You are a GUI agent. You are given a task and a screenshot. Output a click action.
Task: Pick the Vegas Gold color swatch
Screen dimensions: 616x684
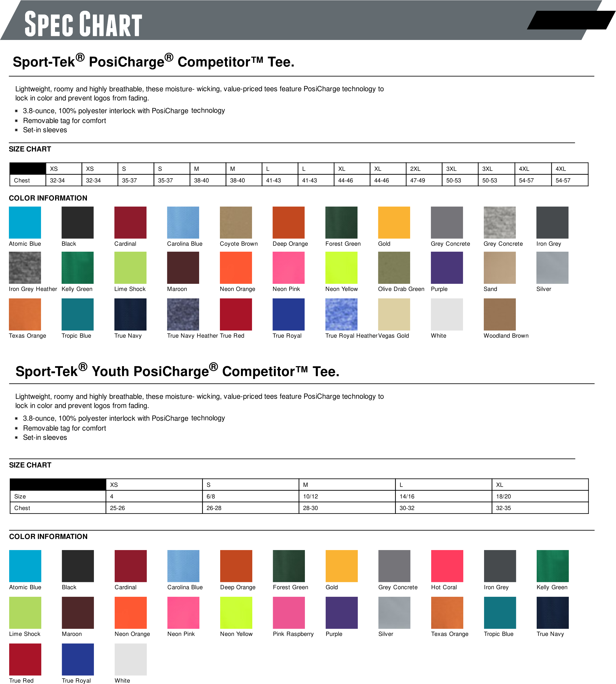[x=394, y=314]
